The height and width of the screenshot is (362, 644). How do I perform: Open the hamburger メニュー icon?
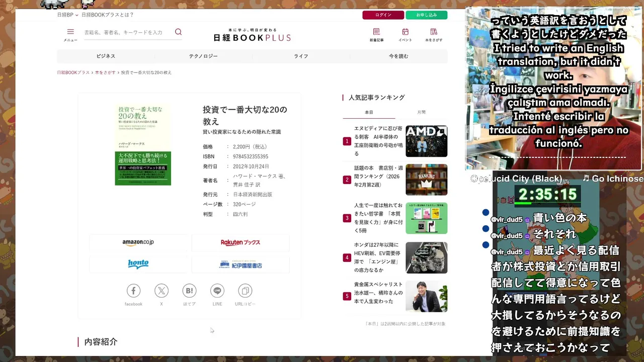point(70,32)
